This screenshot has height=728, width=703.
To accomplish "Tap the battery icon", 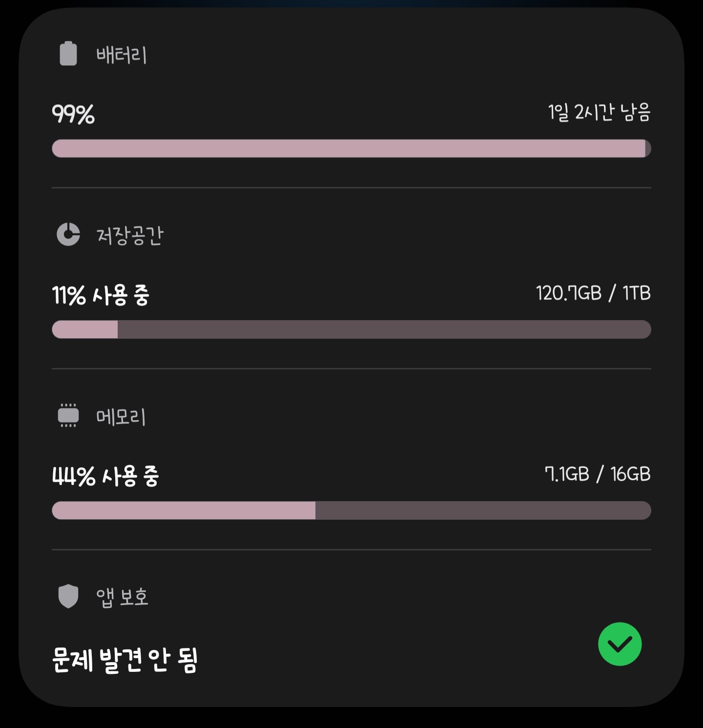I will (68, 54).
